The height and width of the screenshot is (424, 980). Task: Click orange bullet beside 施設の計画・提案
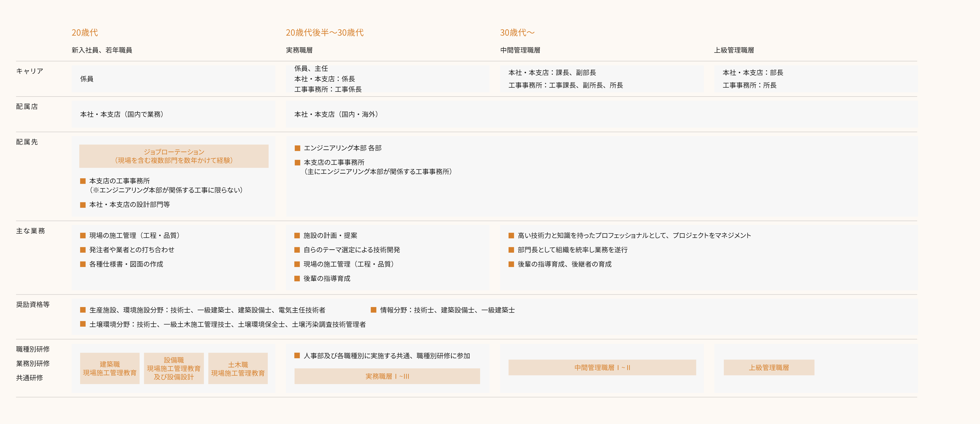click(297, 235)
